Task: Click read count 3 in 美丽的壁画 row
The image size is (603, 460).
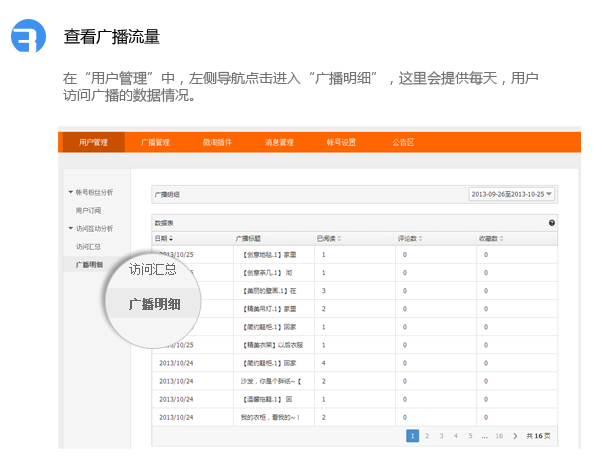Action: pyautogui.click(x=323, y=291)
